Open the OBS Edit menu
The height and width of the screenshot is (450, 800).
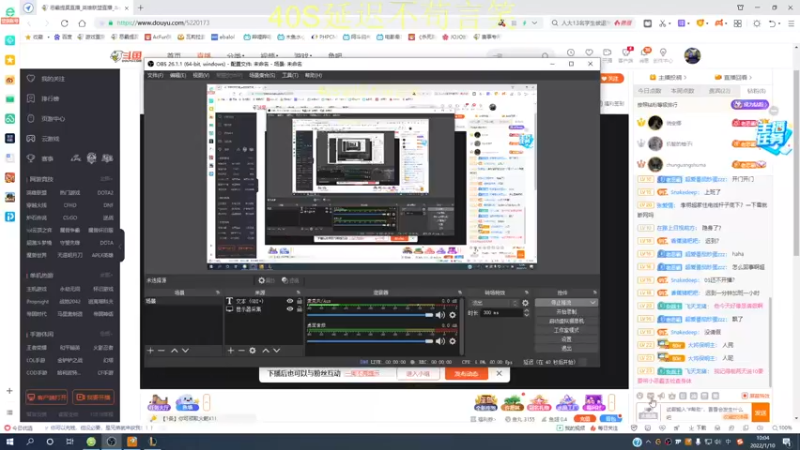click(178, 76)
